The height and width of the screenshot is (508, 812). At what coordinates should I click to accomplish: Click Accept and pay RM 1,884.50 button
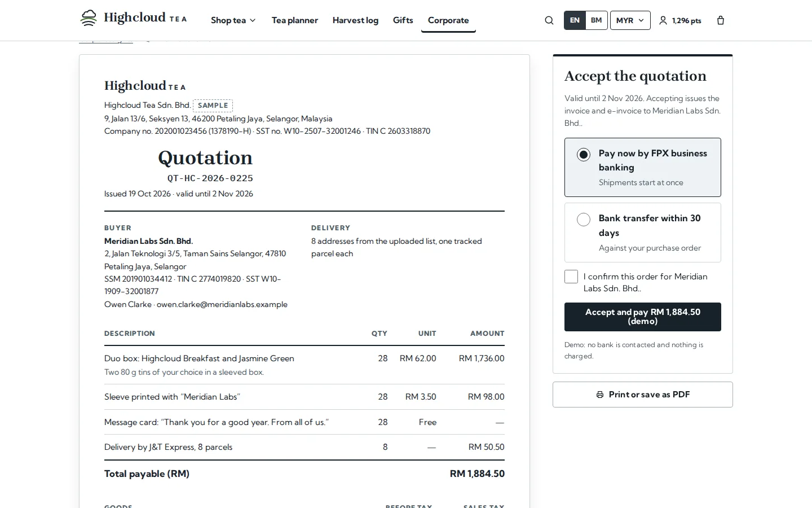pos(643,317)
